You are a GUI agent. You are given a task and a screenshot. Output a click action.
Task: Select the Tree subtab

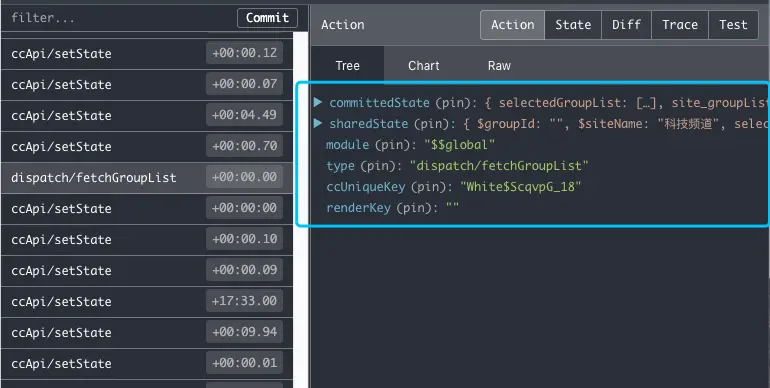click(x=347, y=66)
